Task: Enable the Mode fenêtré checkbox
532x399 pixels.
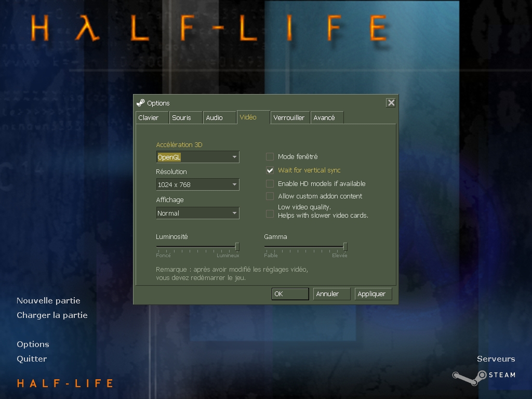Action: [x=270, y=157]
